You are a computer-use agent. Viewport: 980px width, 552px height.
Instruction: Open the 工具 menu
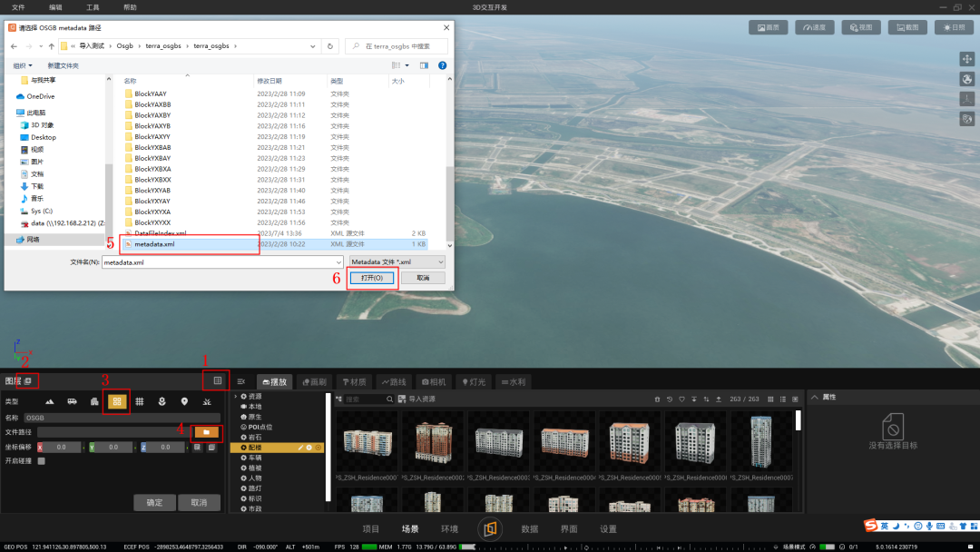93,7
